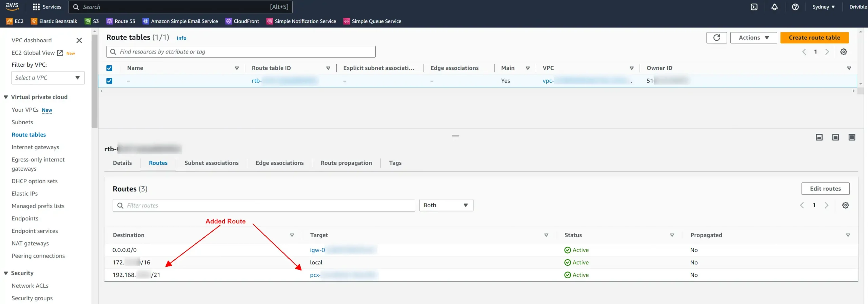Switch to Subnet associations tab

pos(212,163)
